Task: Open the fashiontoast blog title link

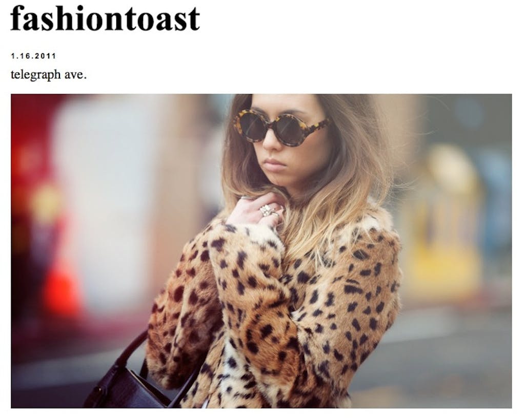Action: (x=105, y=19)
